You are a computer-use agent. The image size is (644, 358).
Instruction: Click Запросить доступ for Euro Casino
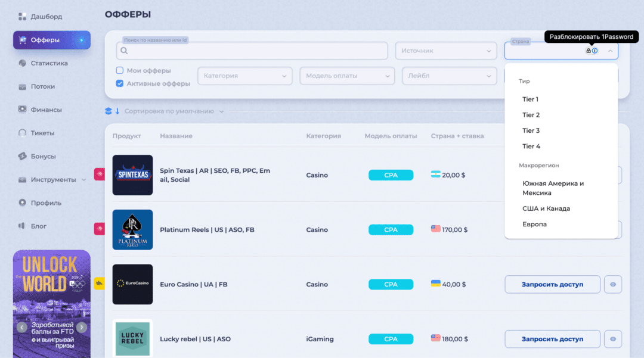[552, 284]
